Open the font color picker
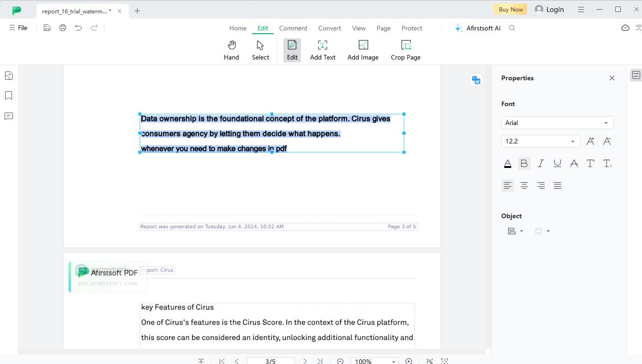642x364 pixels. pyautogui.click(x=507, y=163)
